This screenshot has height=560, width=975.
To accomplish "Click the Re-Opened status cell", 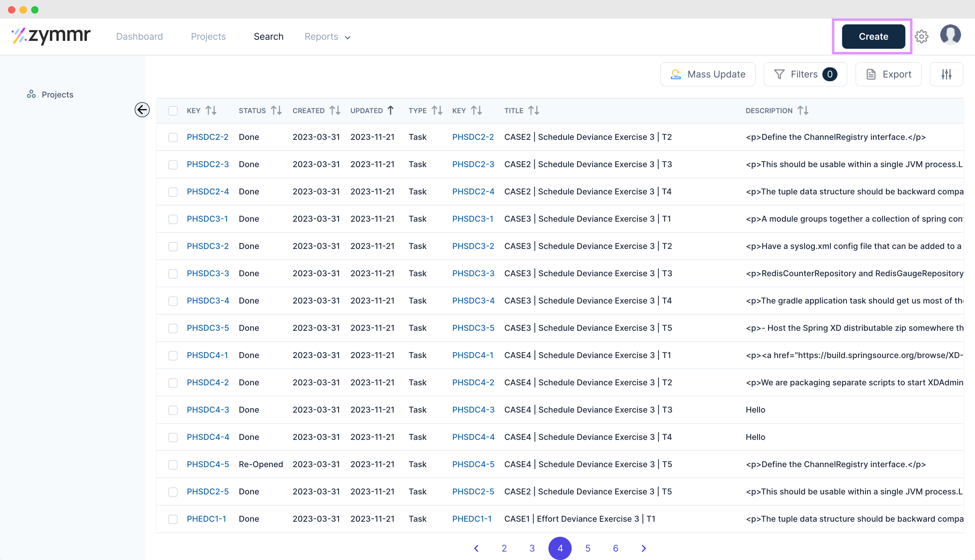I will [261, 464].
